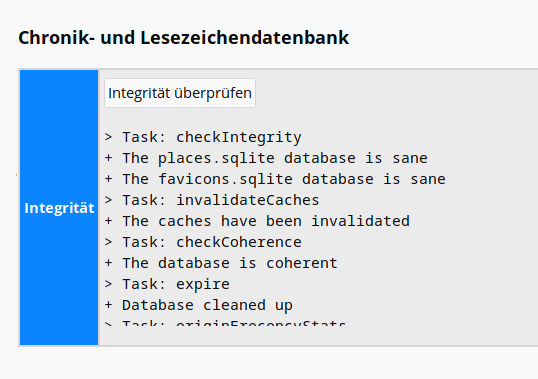Click the + marker before places.sqlite line
This screenshot has width=538, height=379.
(108, 158)
